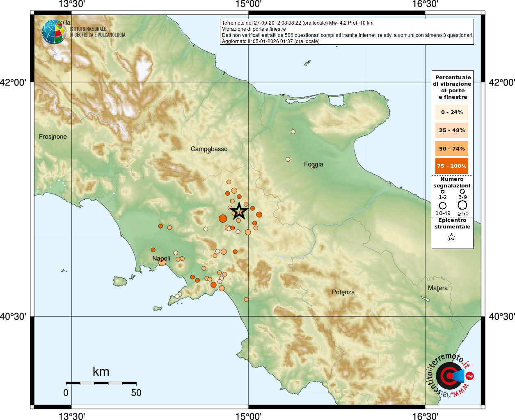Click the 10-49 reports circle in the legend
This screenshot has height=420, width=515.
pyautogui.click(x=443, y=205)
